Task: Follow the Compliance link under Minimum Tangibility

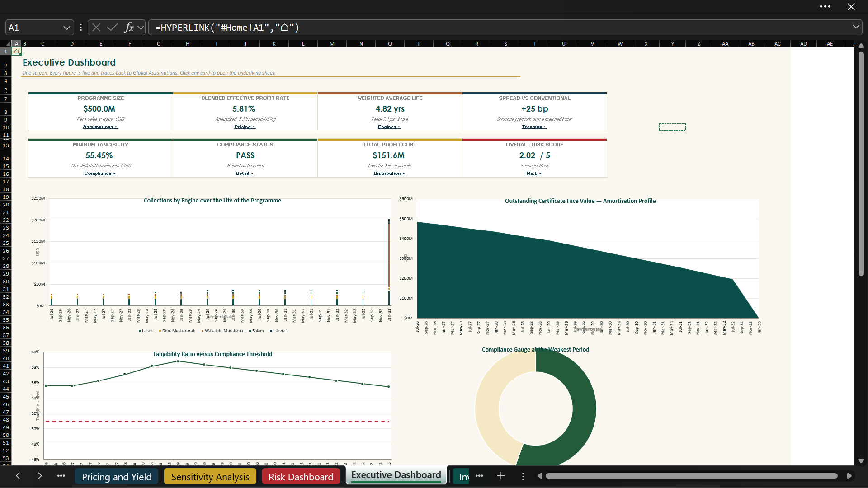Action: pyautogui.click(x=100, y=174)
